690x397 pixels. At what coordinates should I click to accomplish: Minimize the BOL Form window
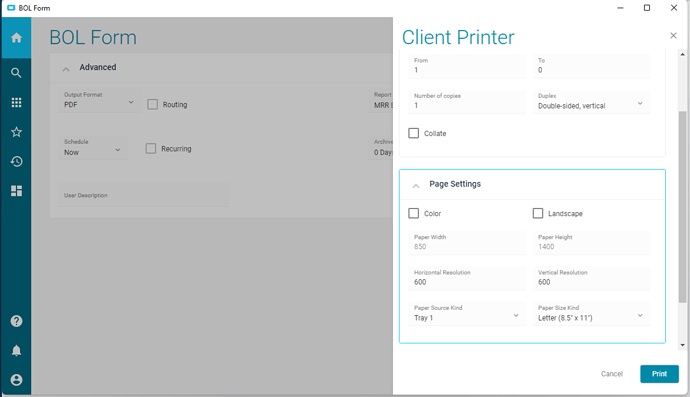point(620,8)
